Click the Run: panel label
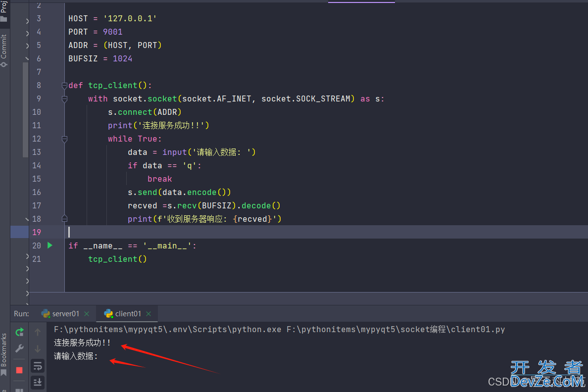 pyautogui.click(x=21, y=314)
